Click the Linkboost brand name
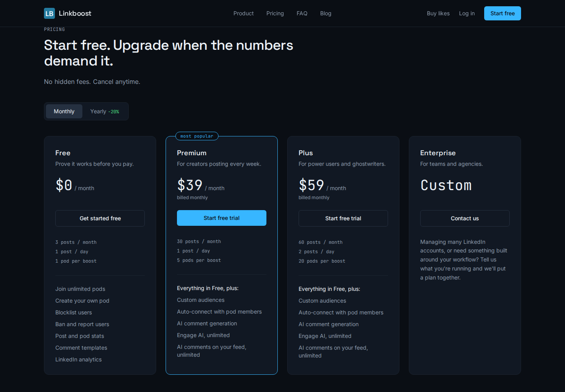 [75, 13]
